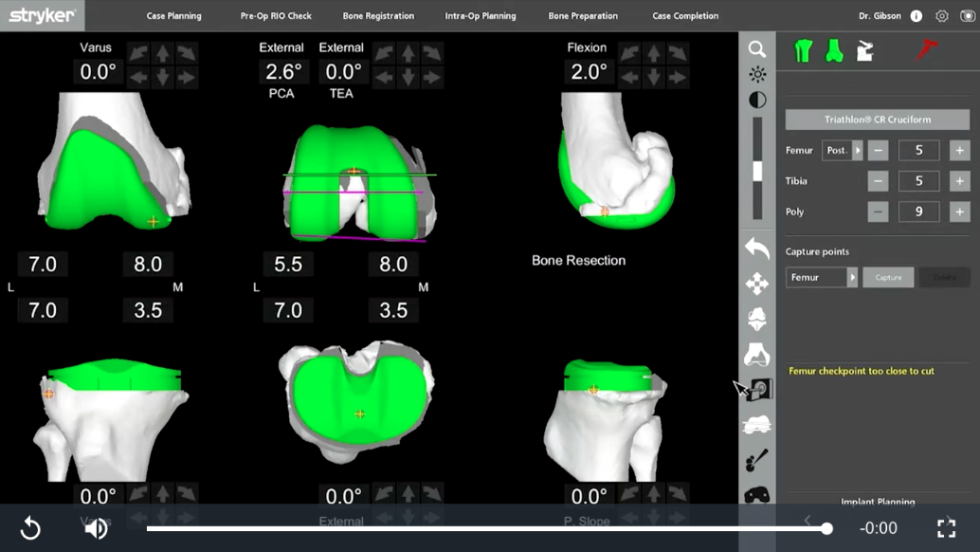Click the Tibia size value field
980x552 pixels.
(918, 180)
